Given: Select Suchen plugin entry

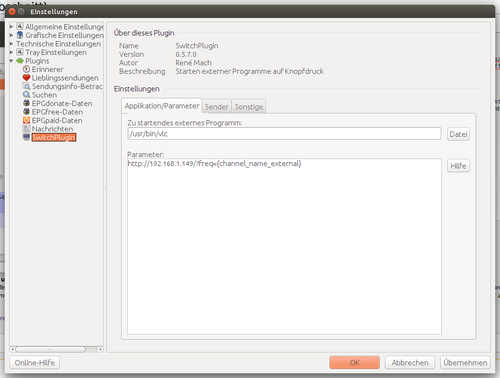Looking at the screenshot, I should pyautogui.click(x=44, y=95).
